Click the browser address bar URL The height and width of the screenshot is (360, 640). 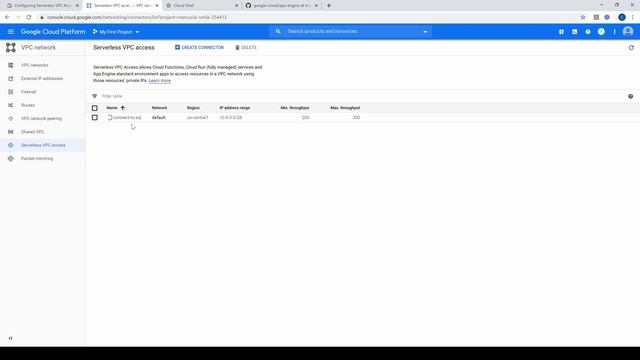(136, 17)
